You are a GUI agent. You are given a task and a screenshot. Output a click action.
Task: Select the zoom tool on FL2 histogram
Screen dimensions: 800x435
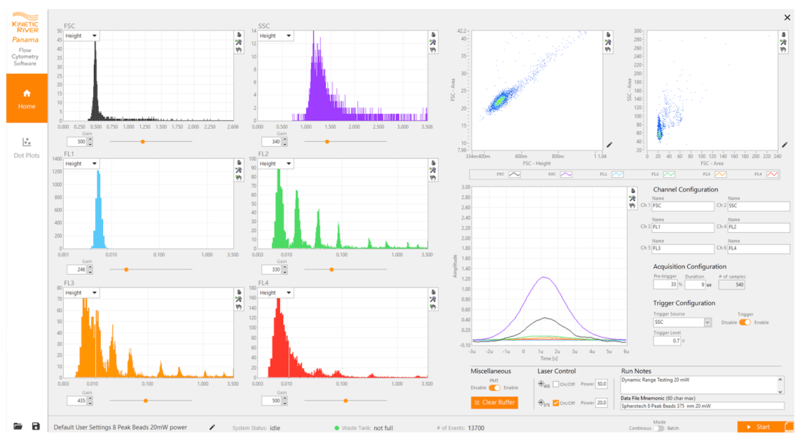[433, 170]
